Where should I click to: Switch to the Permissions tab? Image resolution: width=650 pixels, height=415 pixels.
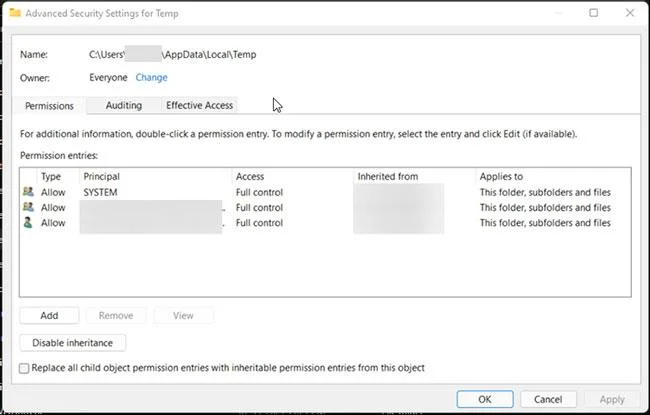point(49,106)
